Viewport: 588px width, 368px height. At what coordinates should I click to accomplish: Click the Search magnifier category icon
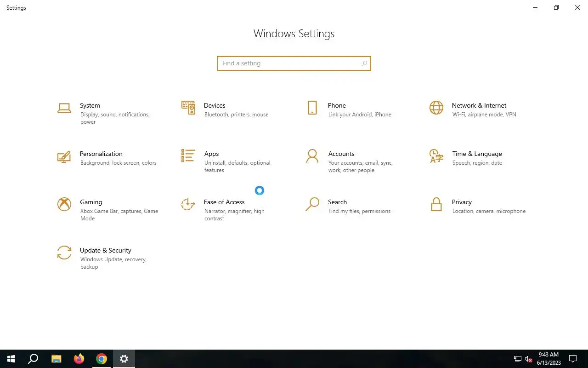[312, 204]
